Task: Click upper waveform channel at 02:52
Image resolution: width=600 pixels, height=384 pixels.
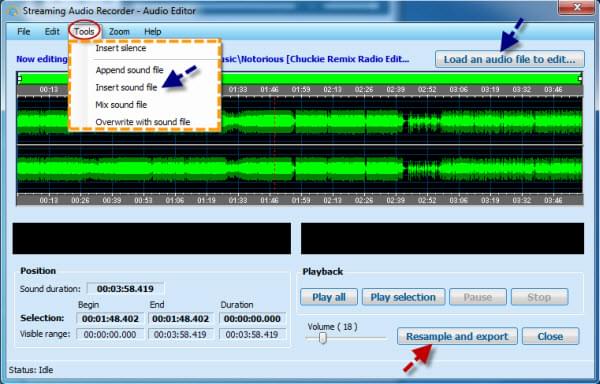Action: click(427, 121)
